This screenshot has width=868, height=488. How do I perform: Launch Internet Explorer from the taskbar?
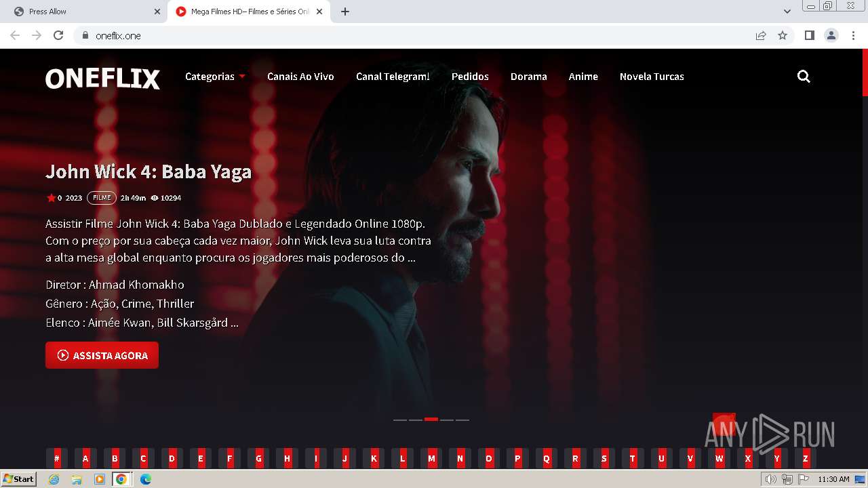(x=54, y=479)
